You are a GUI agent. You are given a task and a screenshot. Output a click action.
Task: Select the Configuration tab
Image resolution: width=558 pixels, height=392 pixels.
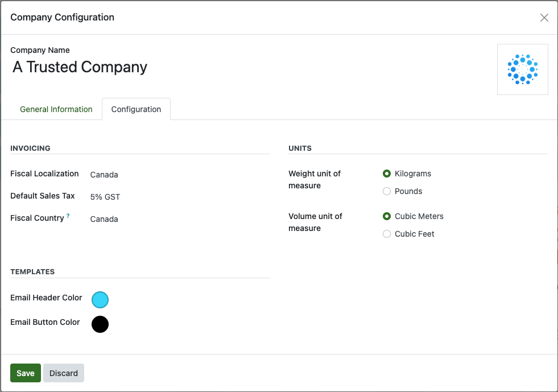[136, 109]
